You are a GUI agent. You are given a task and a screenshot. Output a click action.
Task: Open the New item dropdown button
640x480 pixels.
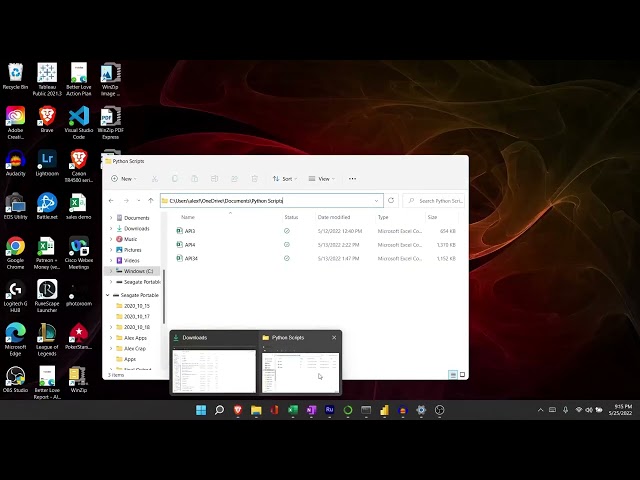[124, 179]
